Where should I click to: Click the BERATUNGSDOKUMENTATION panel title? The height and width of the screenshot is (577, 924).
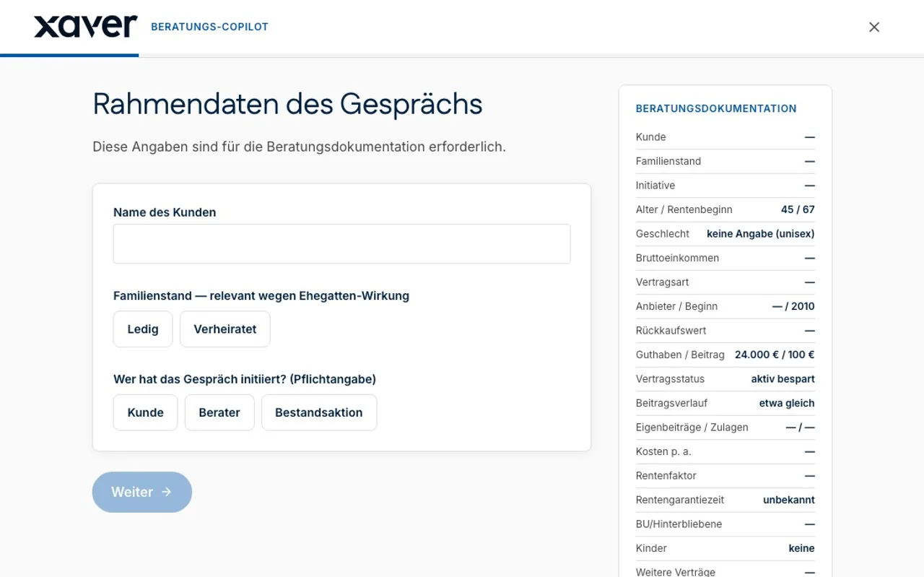[x=716, y=108]
